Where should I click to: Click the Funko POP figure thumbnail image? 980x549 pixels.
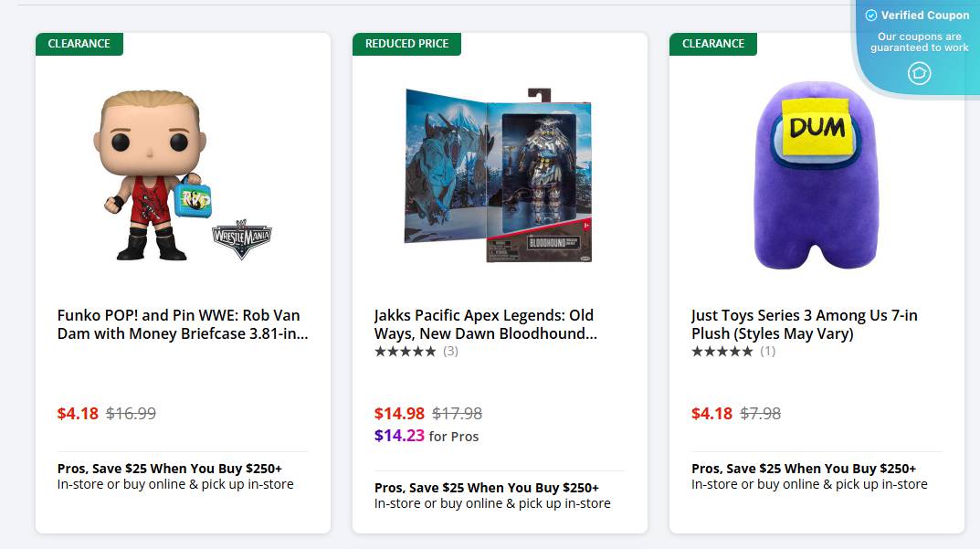[x=182, y=174]
